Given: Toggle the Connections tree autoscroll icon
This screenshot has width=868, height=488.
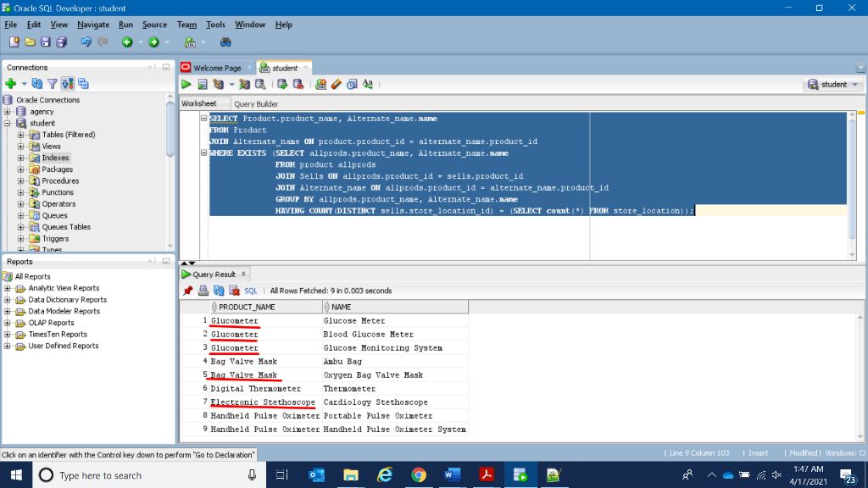Looking at the screenshot, I should pos(68,84).
